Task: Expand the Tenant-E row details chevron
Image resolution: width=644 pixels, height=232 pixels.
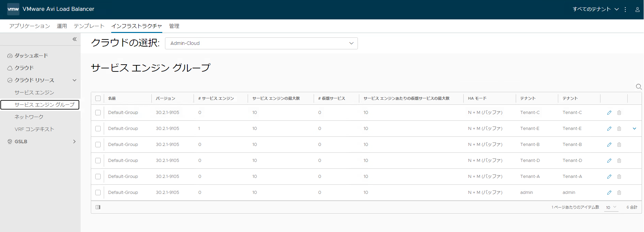Action: click(634, 129)
